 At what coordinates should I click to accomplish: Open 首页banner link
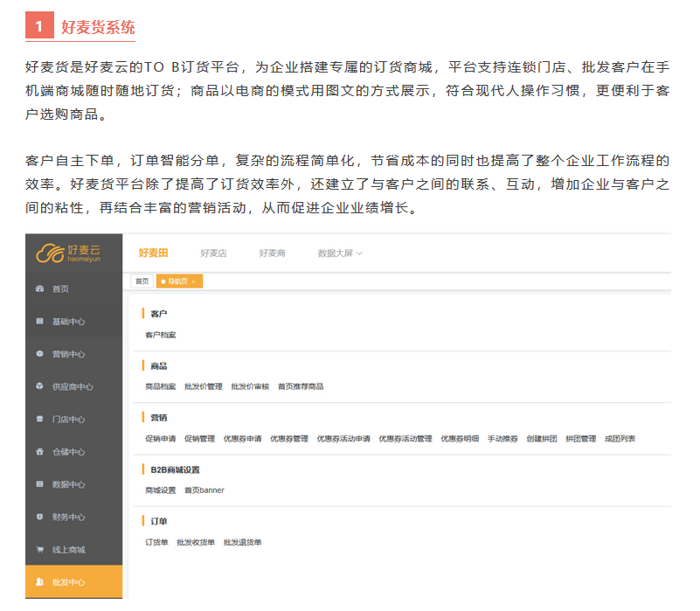click(x=204, y=490)
